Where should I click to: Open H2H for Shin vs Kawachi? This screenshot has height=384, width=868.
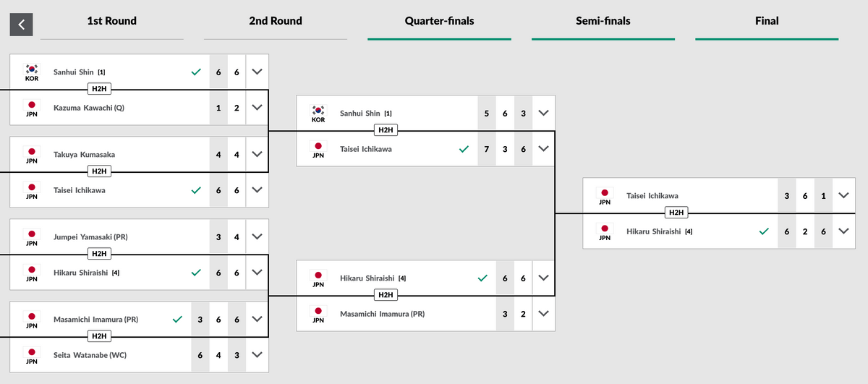click(99, 90)
